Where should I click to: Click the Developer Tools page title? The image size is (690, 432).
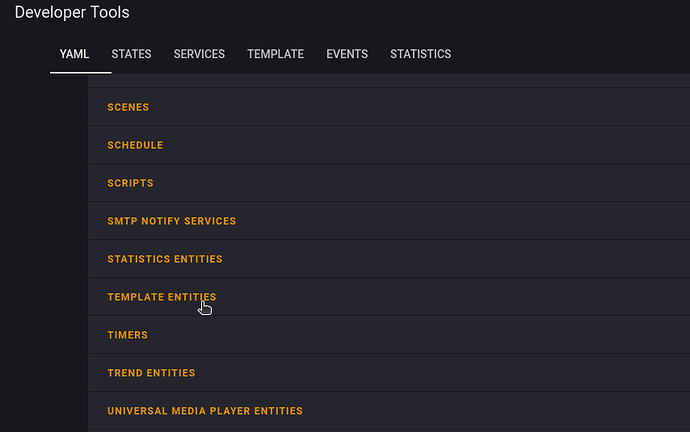(72, 12)
